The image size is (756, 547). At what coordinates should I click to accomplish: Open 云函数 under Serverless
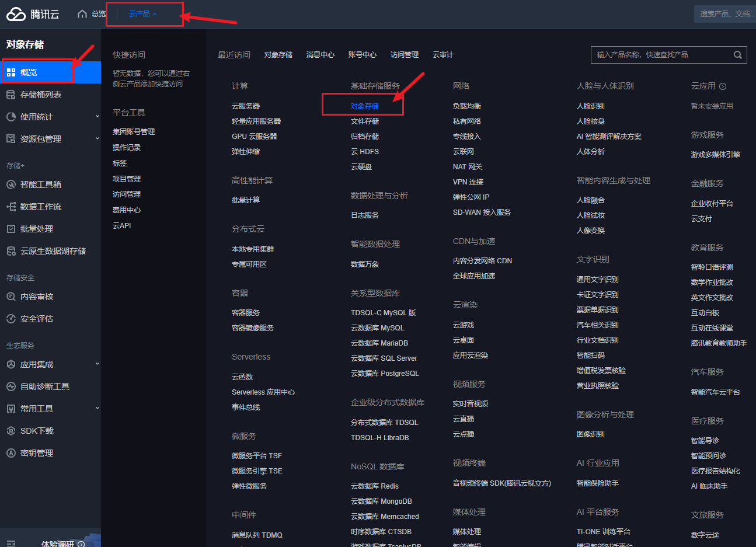(x=242, y=377)
